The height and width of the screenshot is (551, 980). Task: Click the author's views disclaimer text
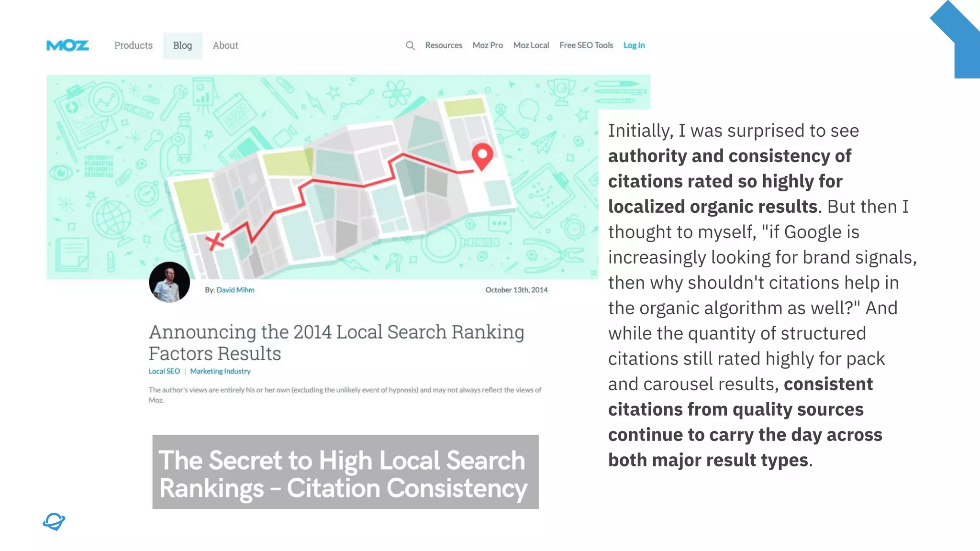click(x=345, y=395)
